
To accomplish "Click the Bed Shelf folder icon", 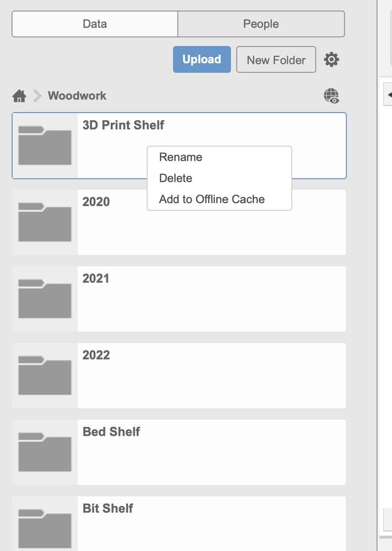I will point(45,452).
